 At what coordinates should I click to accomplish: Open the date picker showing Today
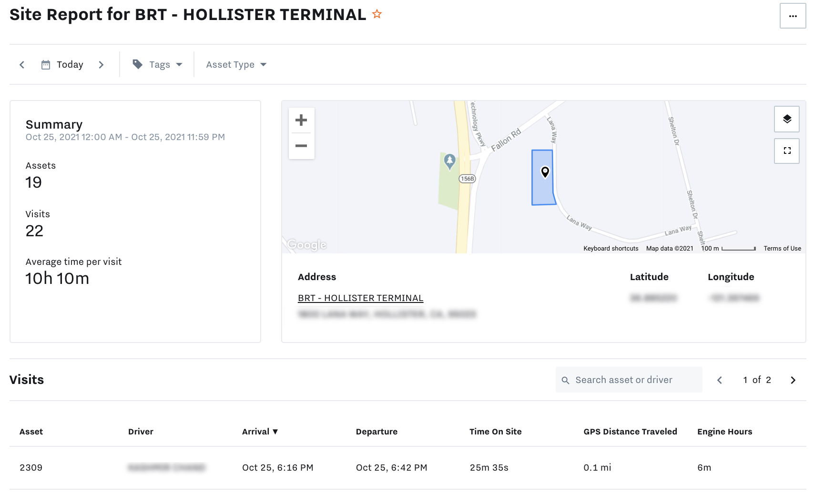pos(62,65)
